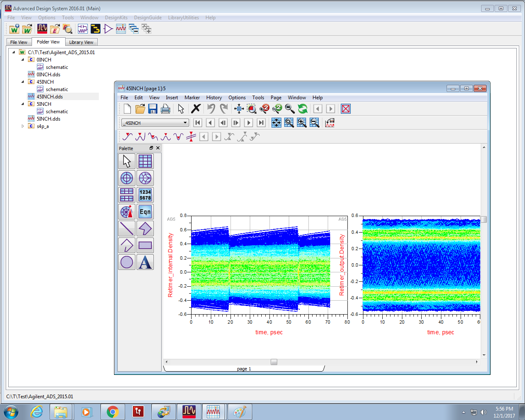Switch to the Library View tab

point(81,42)
